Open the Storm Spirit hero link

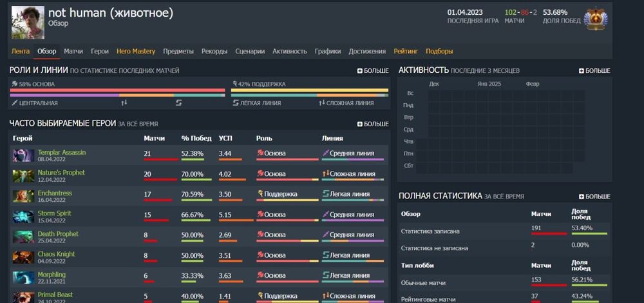pyautogui.click(x=54, y=213)
